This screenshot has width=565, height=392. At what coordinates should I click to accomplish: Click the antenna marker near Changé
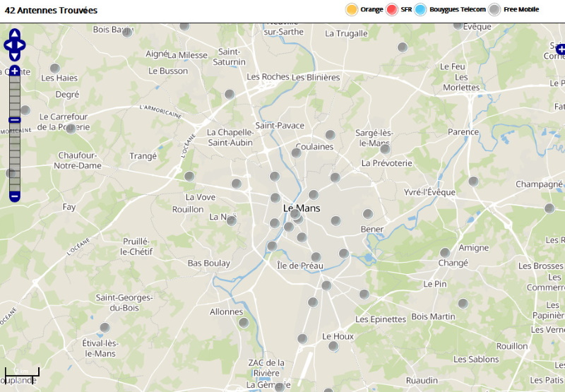point(445,253)
